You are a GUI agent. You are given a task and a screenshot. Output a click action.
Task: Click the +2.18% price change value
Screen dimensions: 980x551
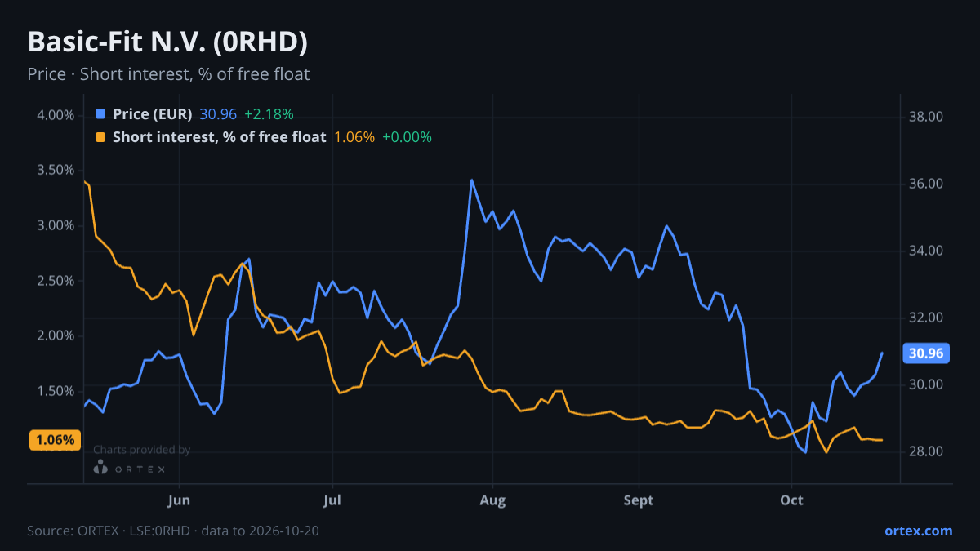[269, 114]
